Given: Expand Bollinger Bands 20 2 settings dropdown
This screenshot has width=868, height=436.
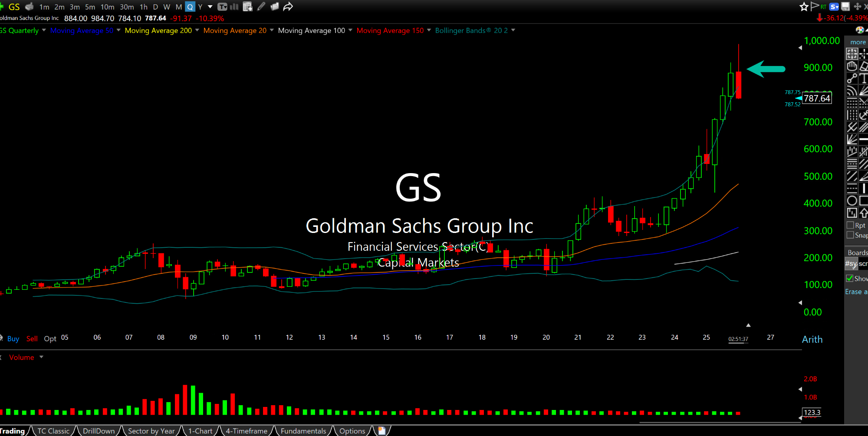Looking at the screenshot, I should click(x=513, y=30).
